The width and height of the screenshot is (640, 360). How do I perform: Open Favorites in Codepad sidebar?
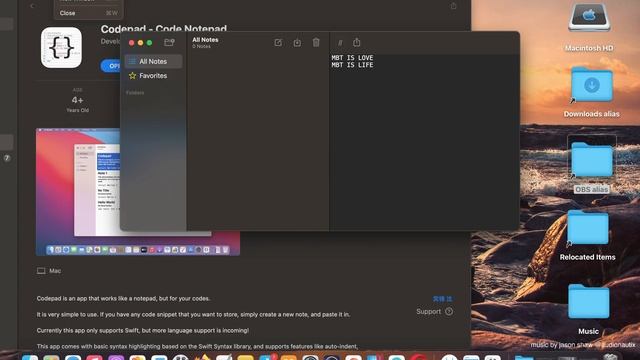click(x=153, y=76)
